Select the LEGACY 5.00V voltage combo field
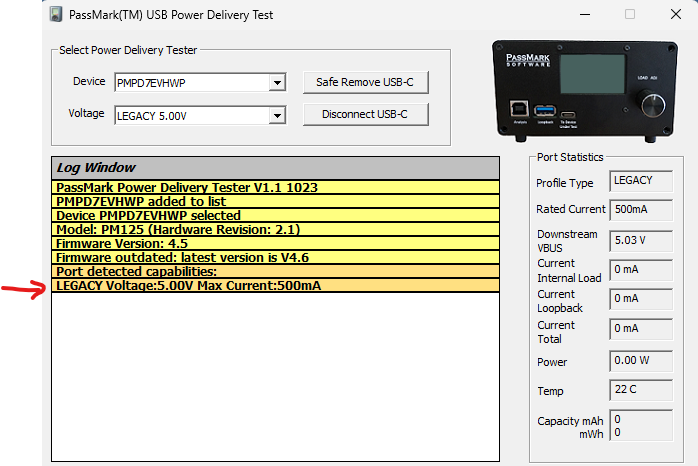 [200, 116]
